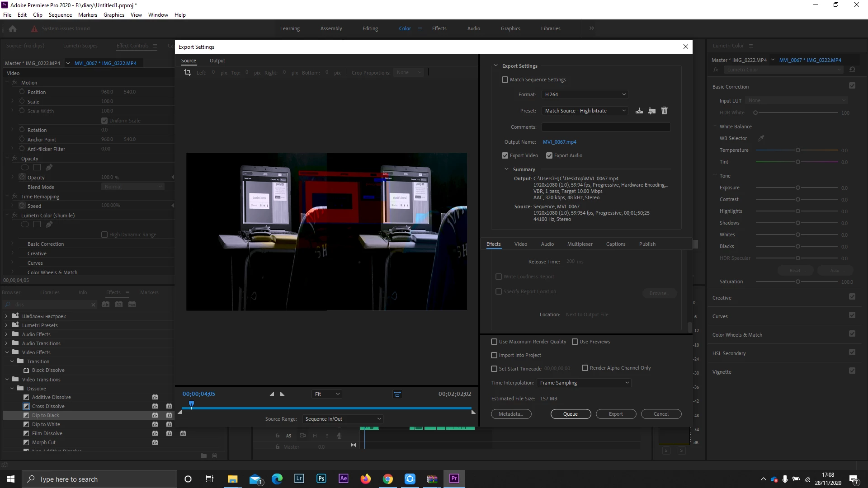Screen dimensions: 868x488
Task: Open the Video settings tab
Action: 520,244
